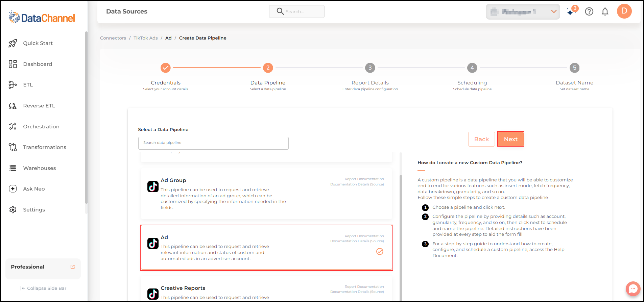The height and width of the screenshot is (302, 644).
Task: Select the Ad Group pipeline card
Action: point(266,194)
